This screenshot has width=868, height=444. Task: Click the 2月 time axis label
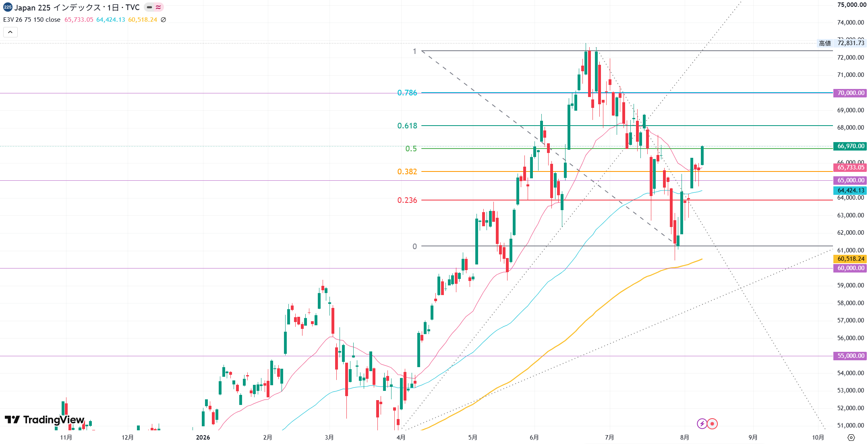pos(267,438)
